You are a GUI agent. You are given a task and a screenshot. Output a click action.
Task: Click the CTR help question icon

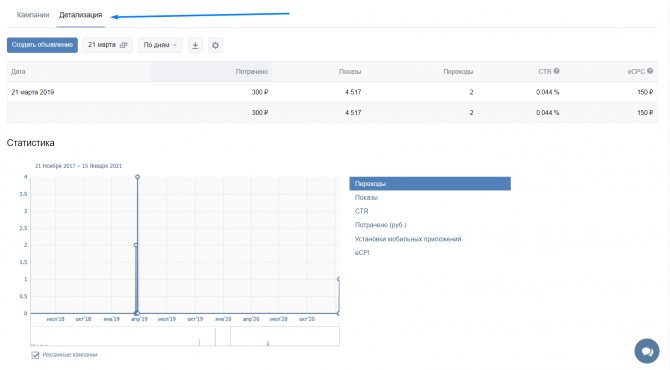pos(556,71)
